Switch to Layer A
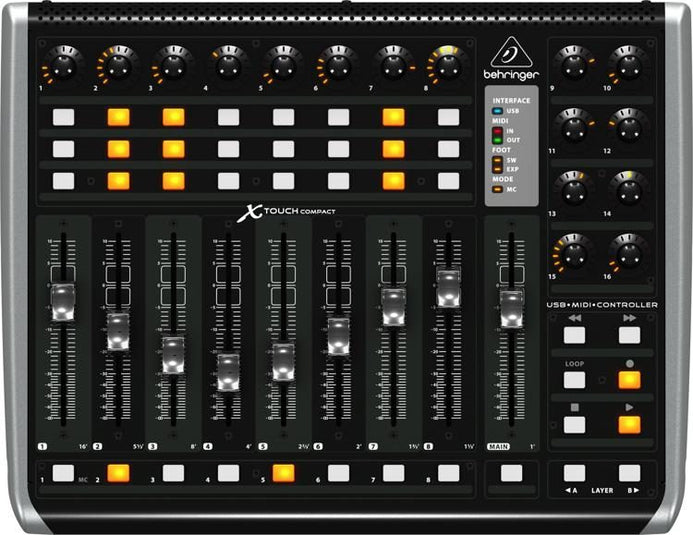 [574, 473]
